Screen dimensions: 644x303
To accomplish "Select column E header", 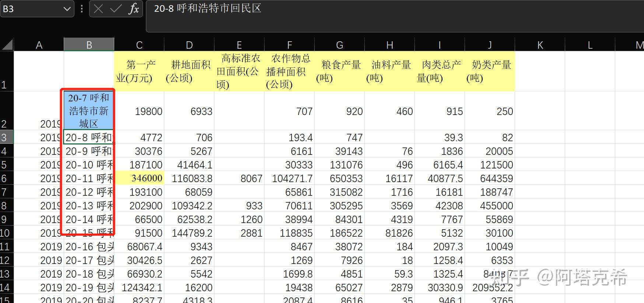I will (x=239, y=45).
